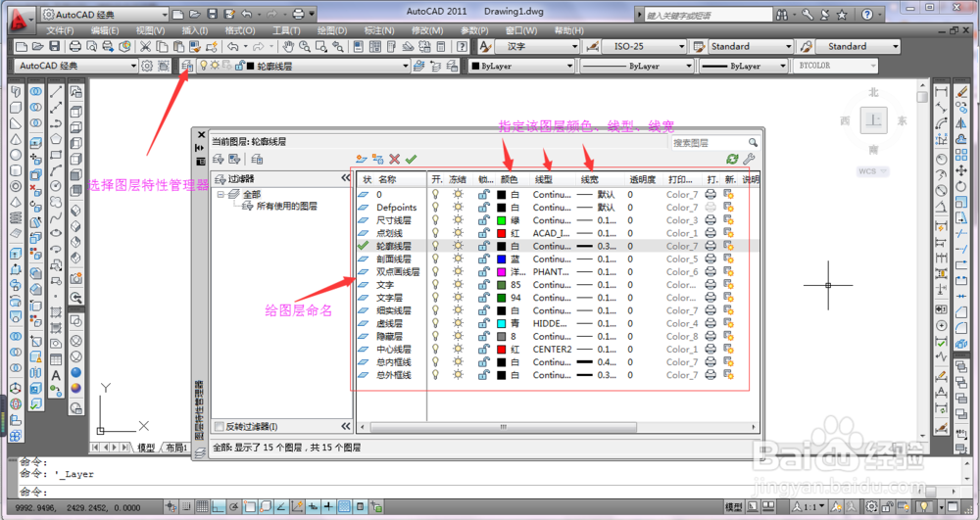Collapse the 全部 filter tree node
Screen dimensions: 980x520
(x=220, y=194)
